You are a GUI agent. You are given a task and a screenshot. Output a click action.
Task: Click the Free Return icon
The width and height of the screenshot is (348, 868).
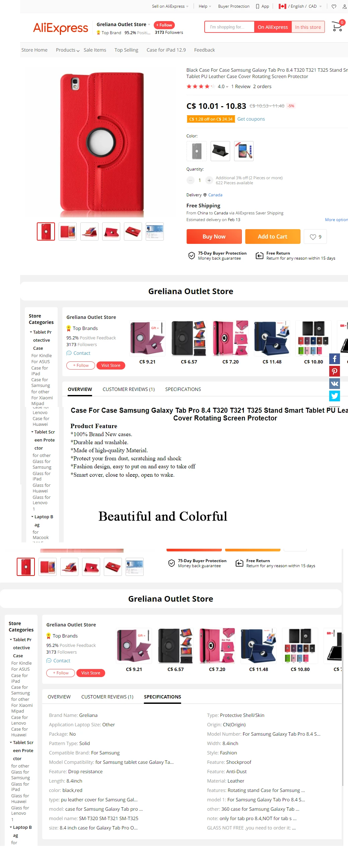(x=259, y=256)
